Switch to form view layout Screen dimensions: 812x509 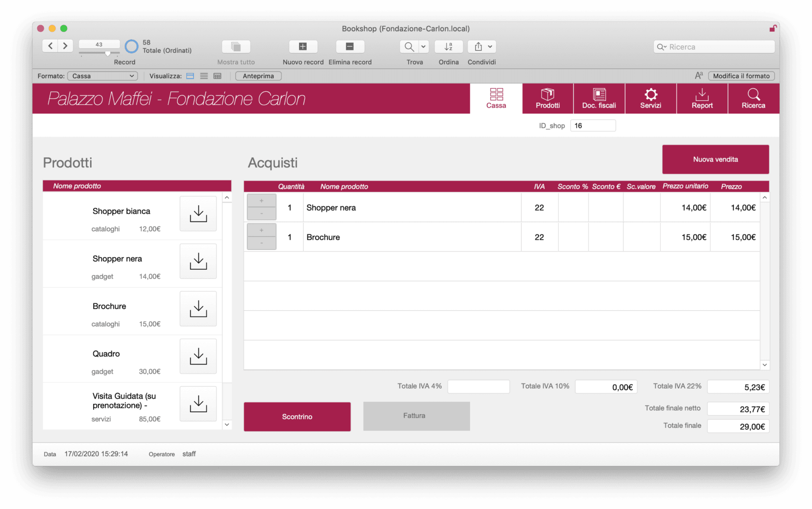coord(190,76)
